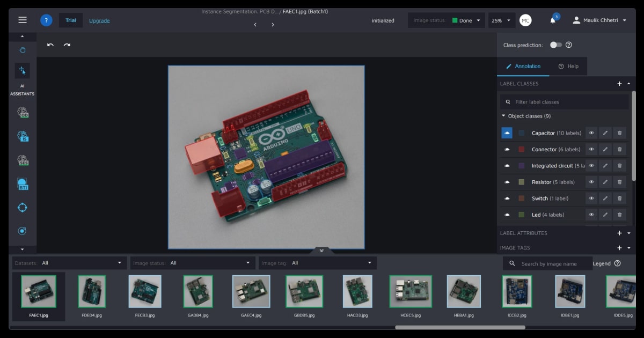Open the hamburger main menu

[23, 20]
